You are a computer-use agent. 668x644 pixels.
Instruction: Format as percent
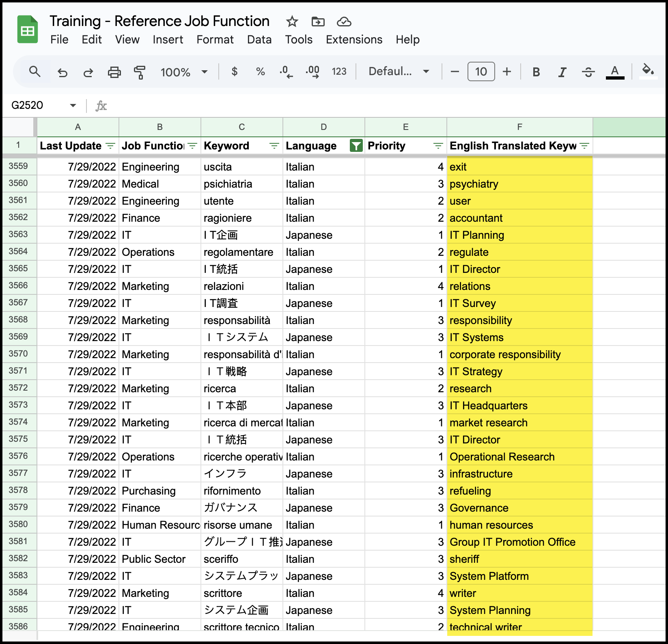coord(260,72)
